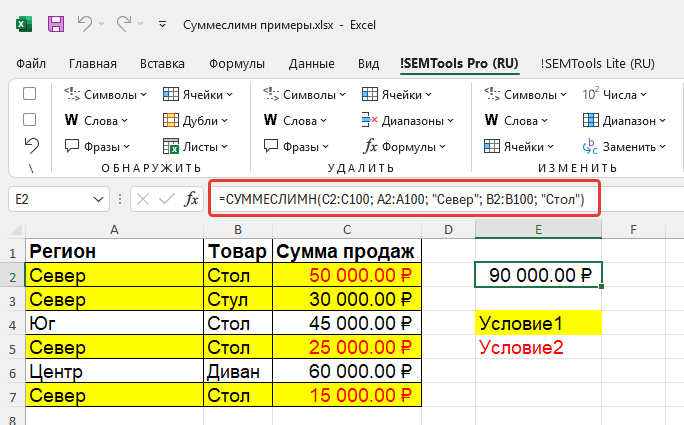
Task: Select column E header
Action: (x=538, y=230)
